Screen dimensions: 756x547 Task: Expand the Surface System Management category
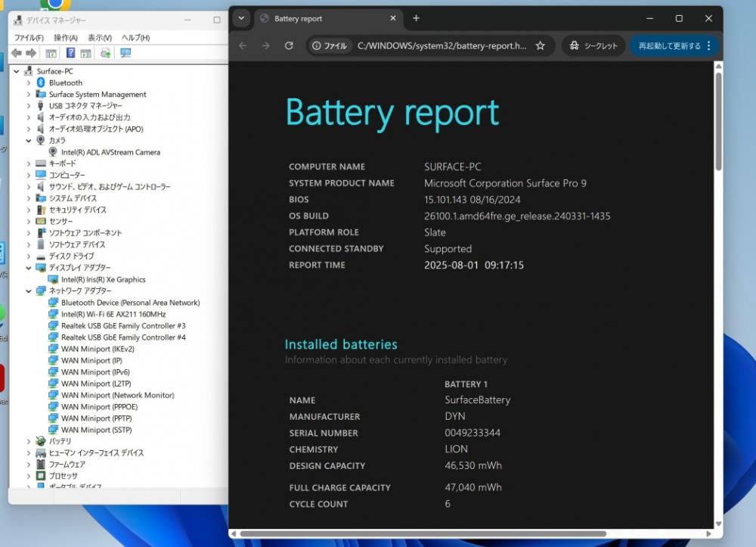pos(29,95)
